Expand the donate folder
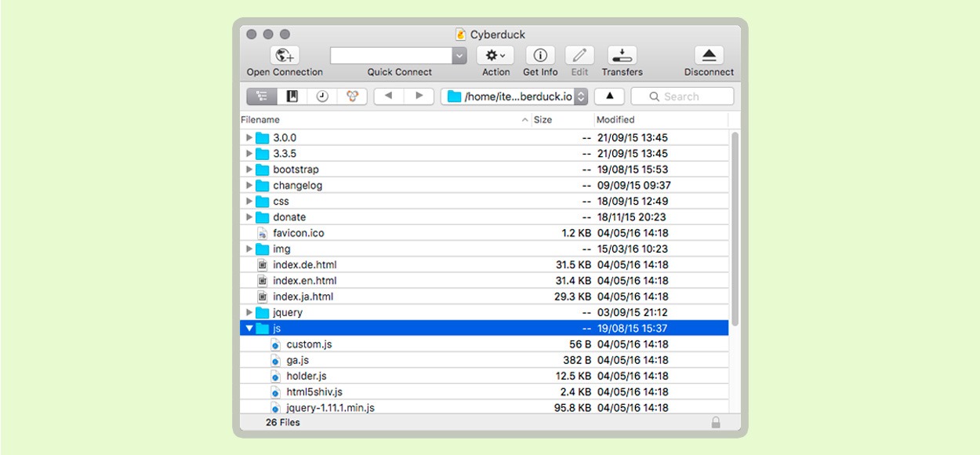980x455 pixels. coord(249,217)
